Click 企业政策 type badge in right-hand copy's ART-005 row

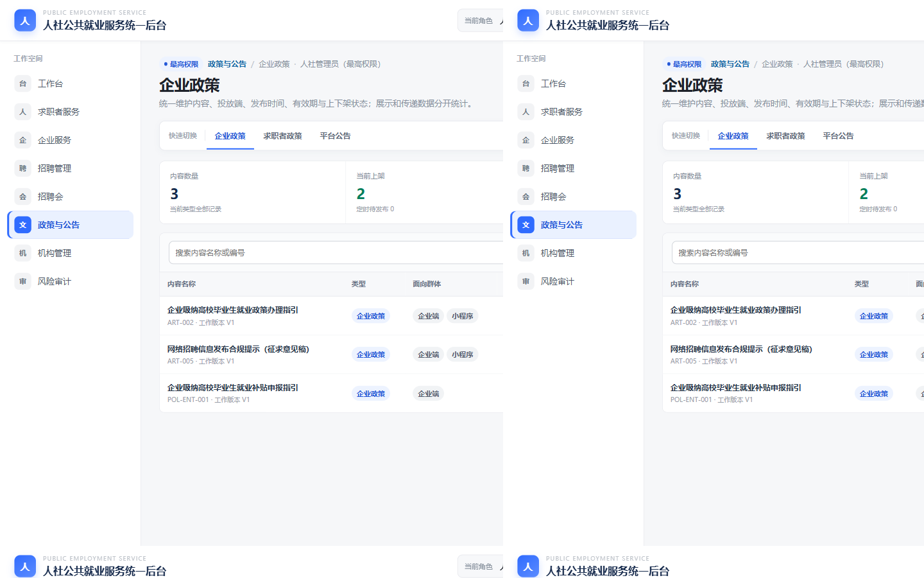874,355
